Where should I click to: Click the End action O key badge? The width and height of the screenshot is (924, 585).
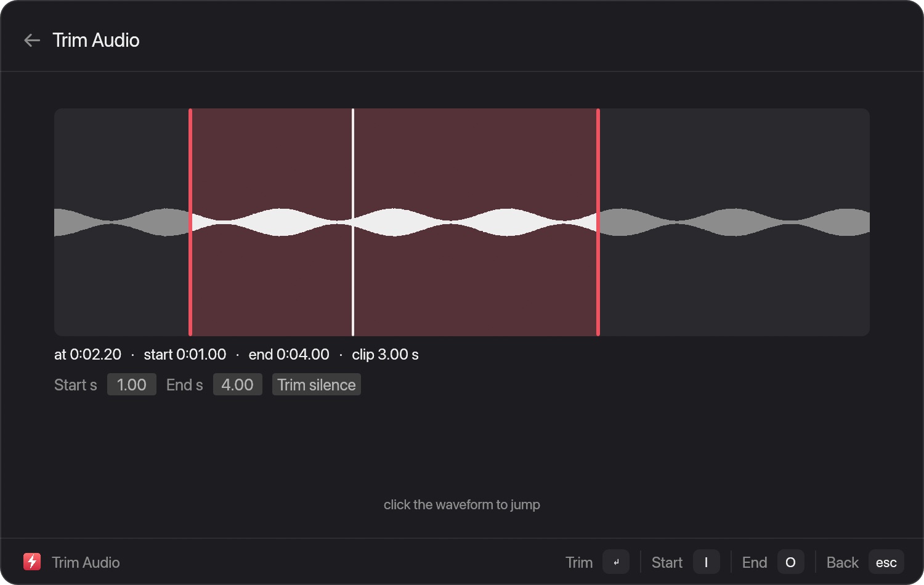[x=791, y=562]
